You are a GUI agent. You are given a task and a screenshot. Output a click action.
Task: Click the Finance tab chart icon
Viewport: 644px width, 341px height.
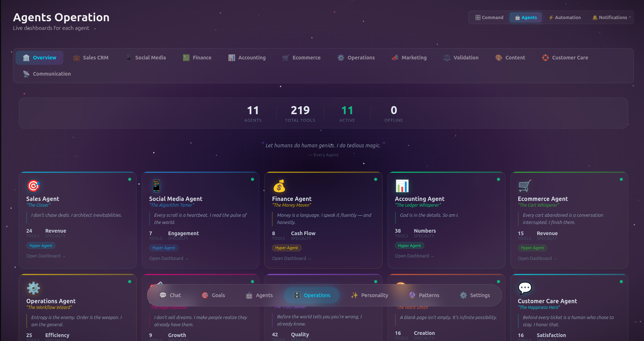pyautogui.click(x=186, y=58)
